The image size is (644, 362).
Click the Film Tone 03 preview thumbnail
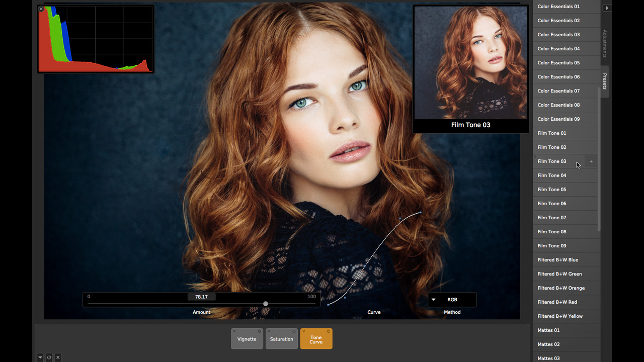coord(470,63)
